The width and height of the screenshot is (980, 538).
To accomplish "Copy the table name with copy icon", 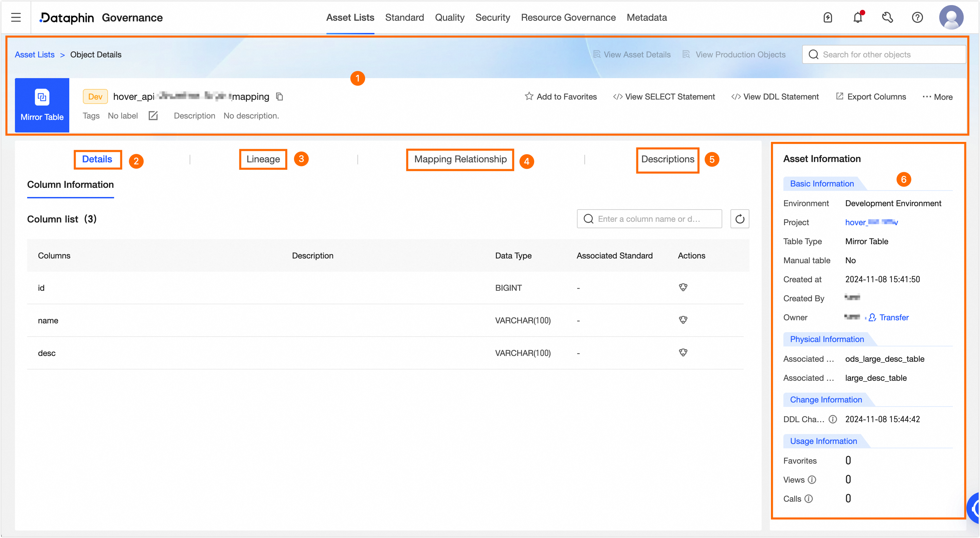I will tap(279, 97).
